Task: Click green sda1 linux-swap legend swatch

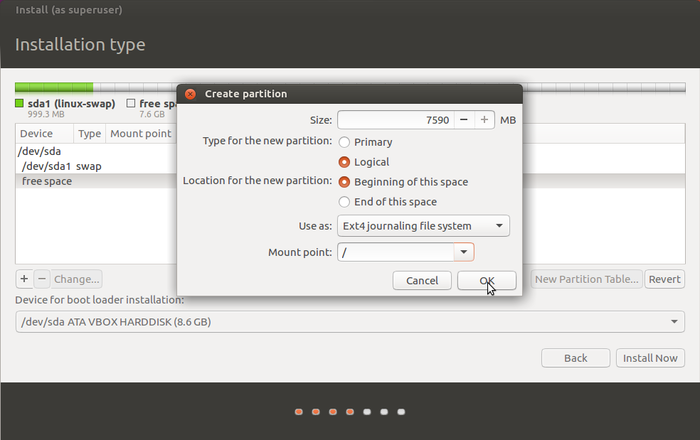Action: (x=19, y=104)
